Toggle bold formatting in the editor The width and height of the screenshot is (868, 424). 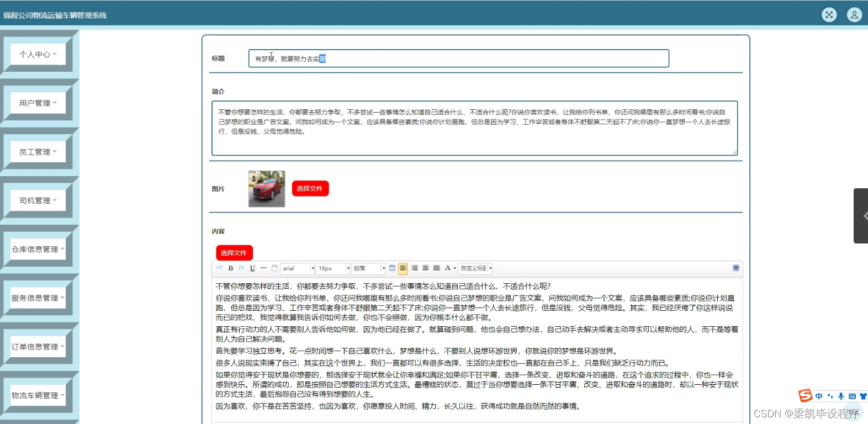231,268
